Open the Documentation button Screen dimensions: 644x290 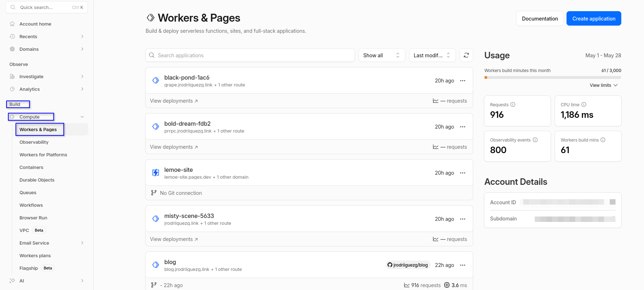click(540, 18)
